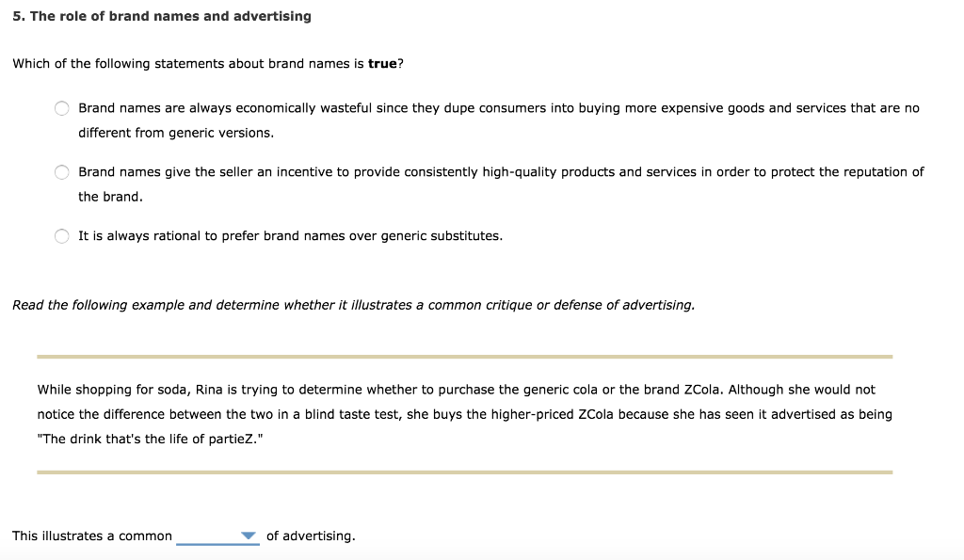Choose the answer about sellers protecting brand reputation

click(61, 171)
